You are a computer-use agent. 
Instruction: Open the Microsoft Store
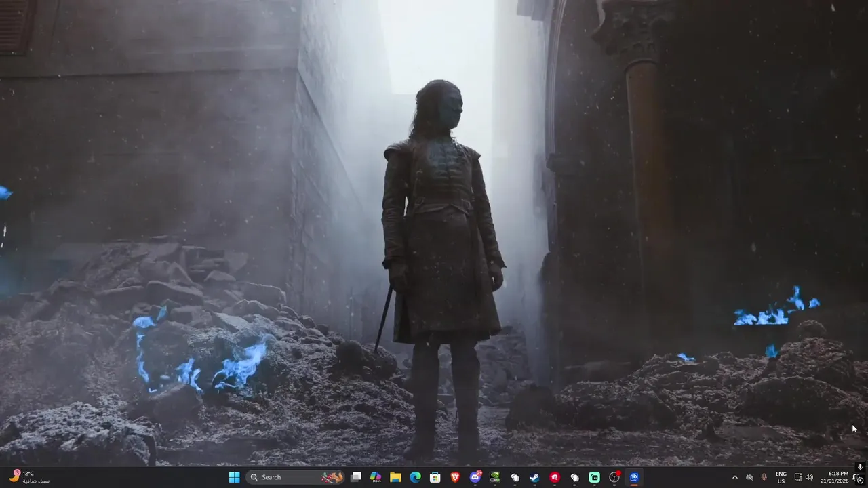pyautogui.click(x=435, y=477)
